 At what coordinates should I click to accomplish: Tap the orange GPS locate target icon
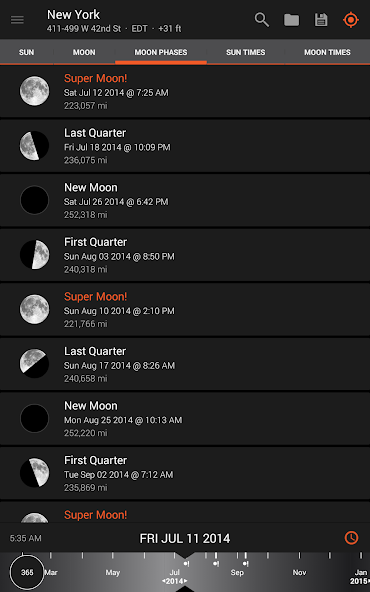point(351,20)
